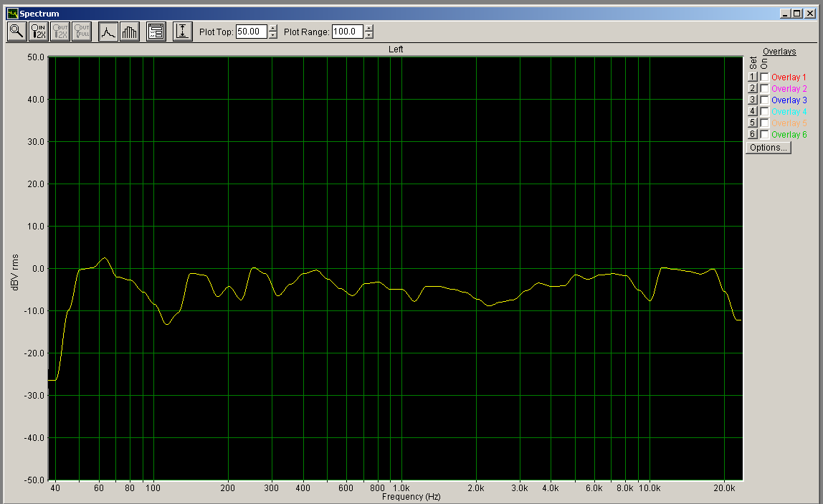Click the Plot Range label
Image resolution: width=823 pixels, height=504 pixels.
(307, 32)
